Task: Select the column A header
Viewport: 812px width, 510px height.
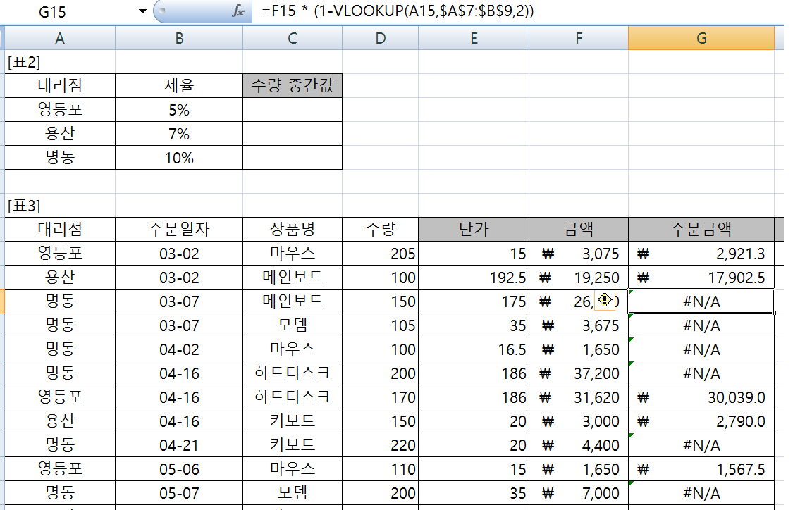Action: [60, 39]
